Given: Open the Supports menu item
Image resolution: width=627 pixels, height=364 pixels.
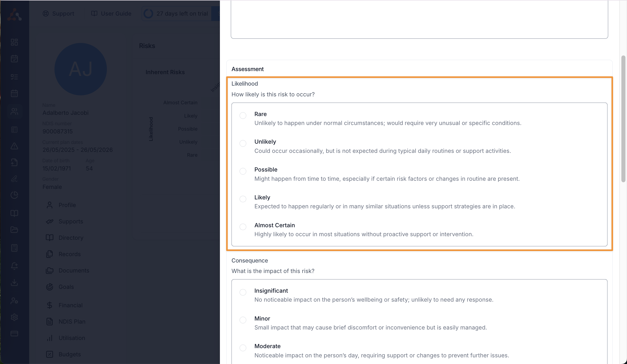Looking at the screenshot, I should (71, 221).
